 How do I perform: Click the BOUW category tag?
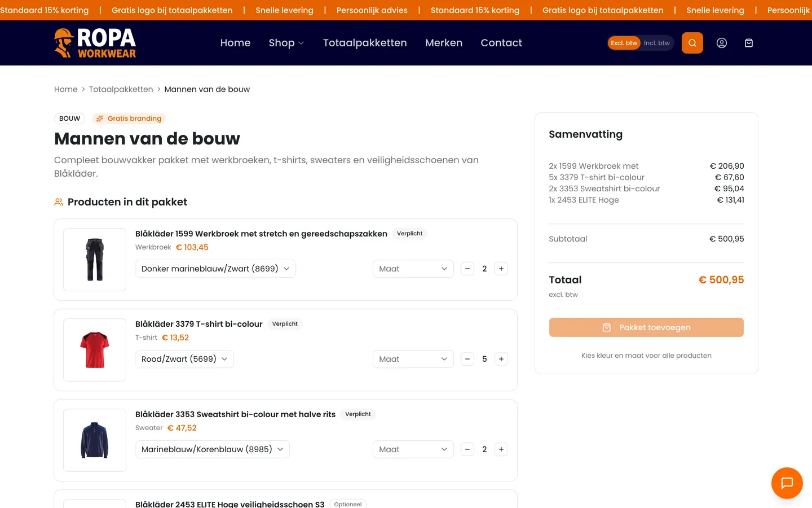pyautogui.click(x=70, y=119)
